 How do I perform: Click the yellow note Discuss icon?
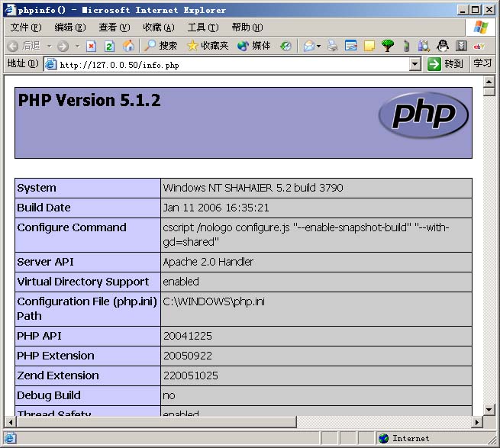point(369,47)
